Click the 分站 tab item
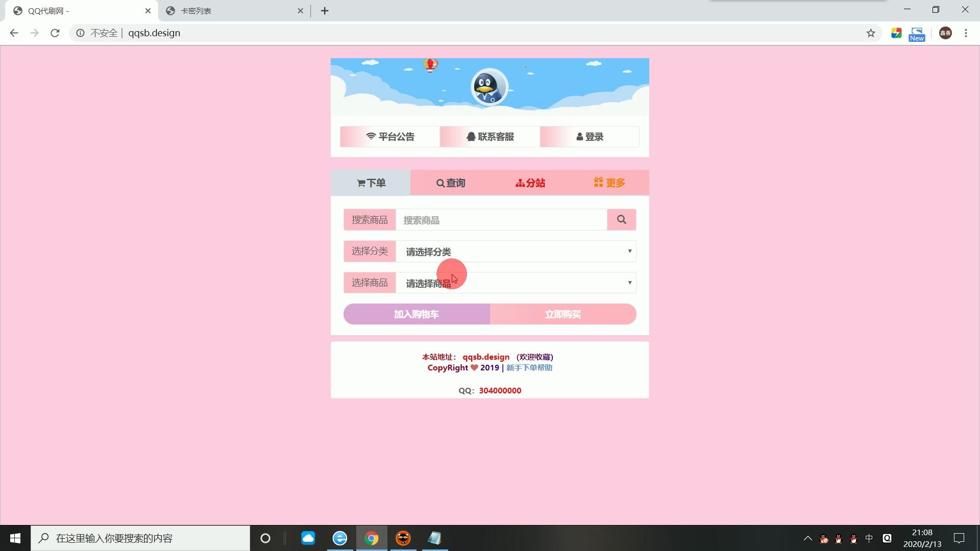This screenshot has width=980, height=551. 530,183
